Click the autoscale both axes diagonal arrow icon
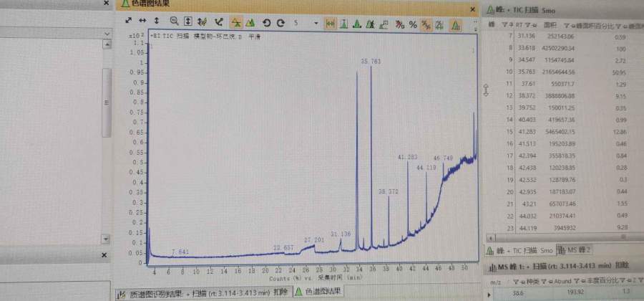The image size is (644, 301). click(129, 20)
